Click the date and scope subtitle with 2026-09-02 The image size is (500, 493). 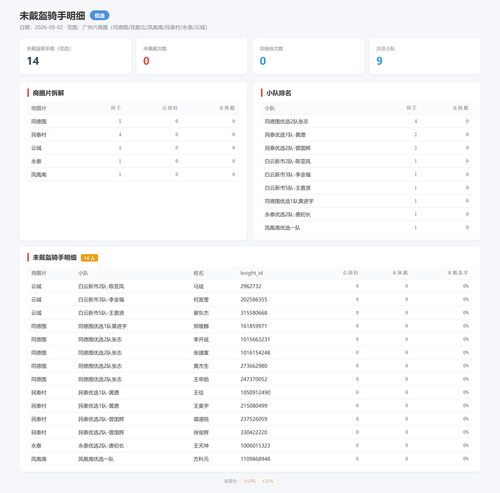(113, 27)
